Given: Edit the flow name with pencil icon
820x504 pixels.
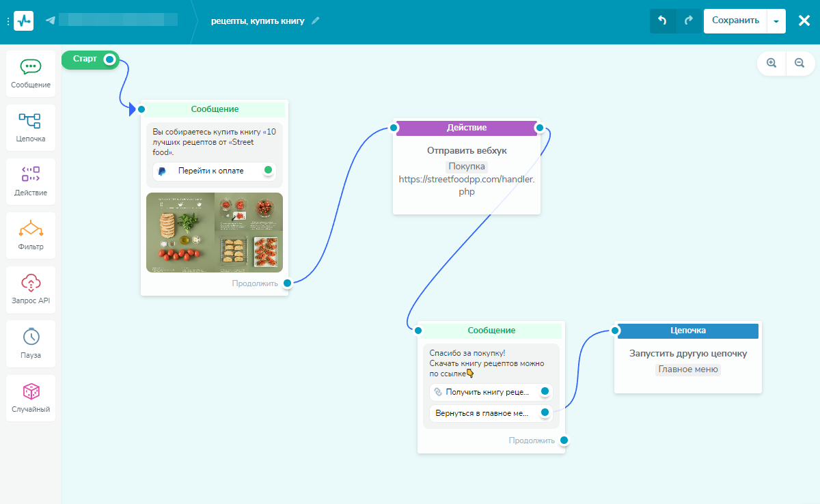Looking at the screenshot, I should tap(315, 20).
